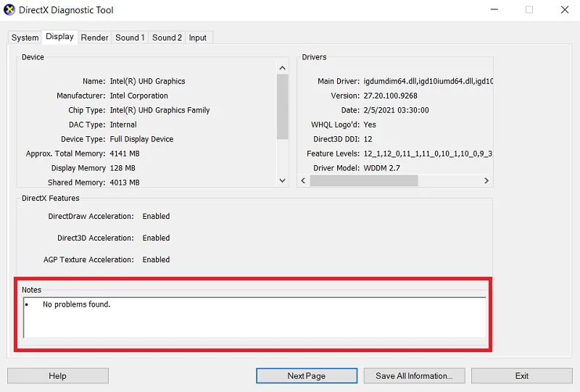Click shared memory value '4013 MB'
Viewport: 580px width, 392px height.
pos(125,183)
